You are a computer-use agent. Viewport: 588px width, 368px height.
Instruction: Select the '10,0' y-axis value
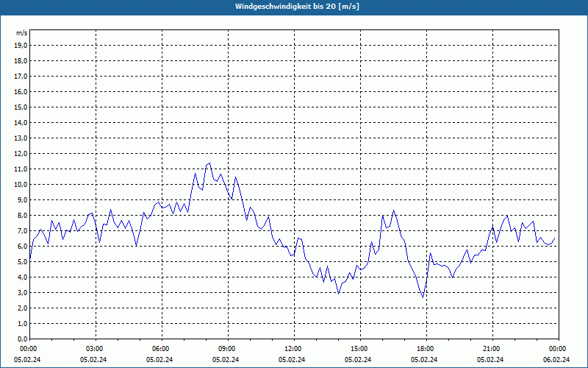(x=21, y=185)
